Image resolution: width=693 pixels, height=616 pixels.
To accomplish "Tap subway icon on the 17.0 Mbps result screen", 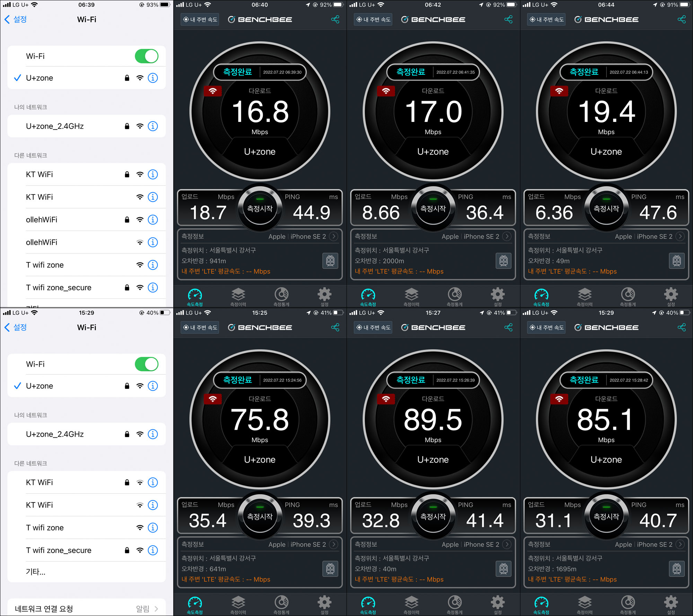I will pos(503,261).
